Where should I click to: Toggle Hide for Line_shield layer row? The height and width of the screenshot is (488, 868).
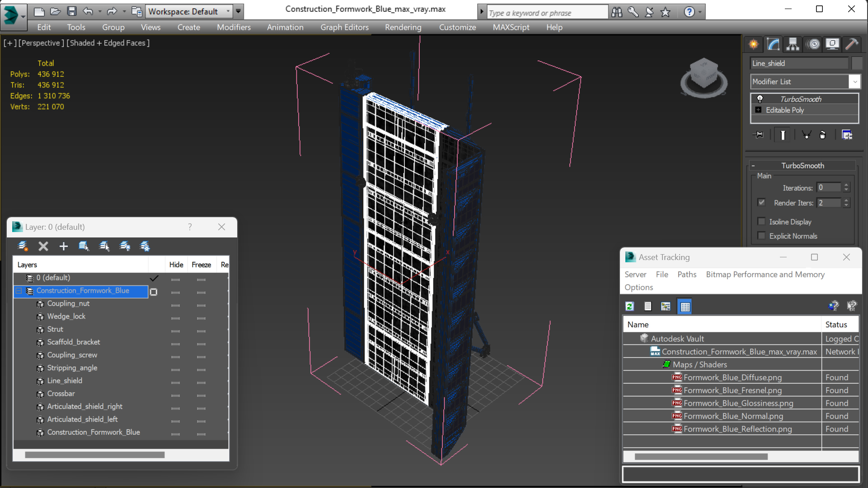176,382
